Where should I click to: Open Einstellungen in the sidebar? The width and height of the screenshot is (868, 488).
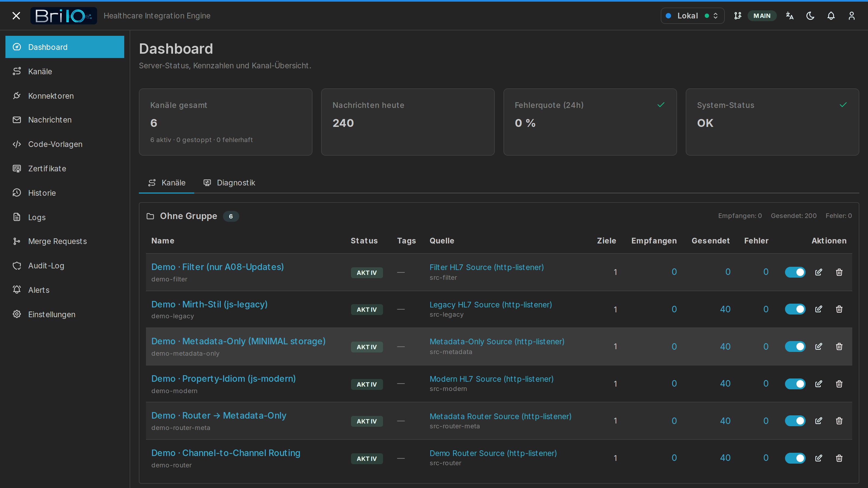[x=65, y=314]
